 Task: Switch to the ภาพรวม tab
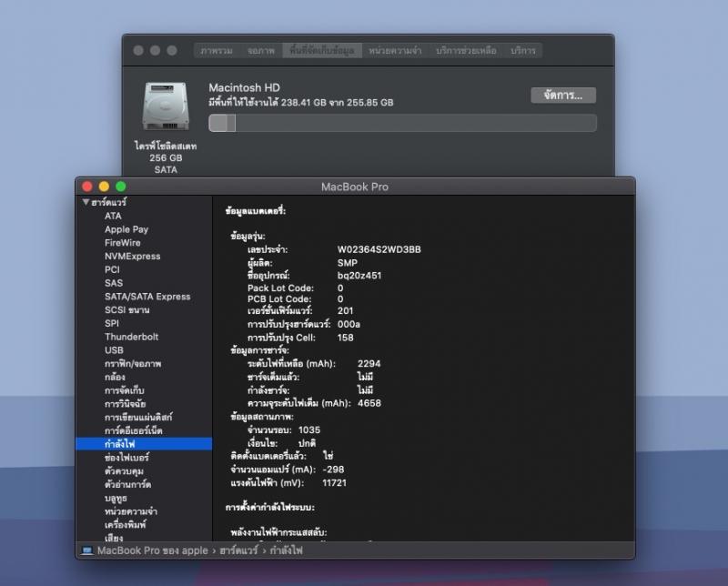217,51
